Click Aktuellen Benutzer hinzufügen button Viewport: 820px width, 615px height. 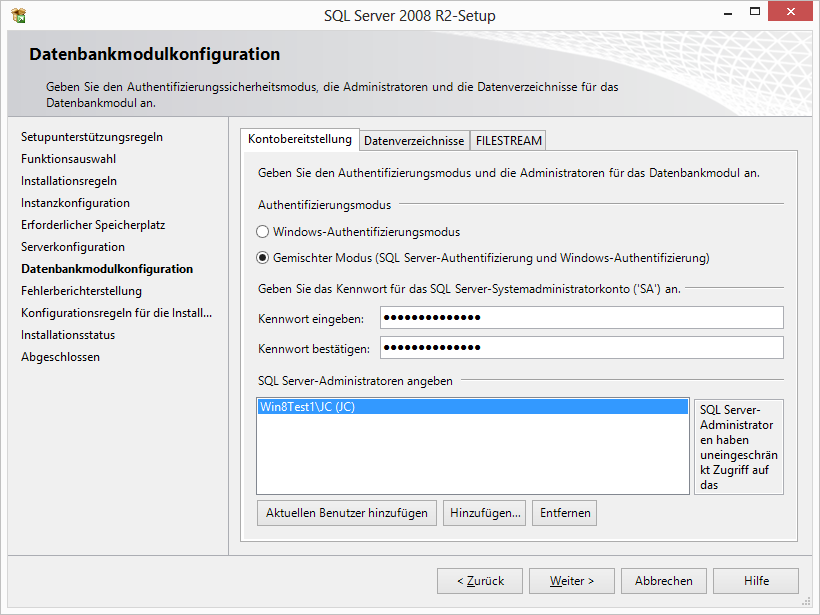pyautogui.click(x=347, y=513)
